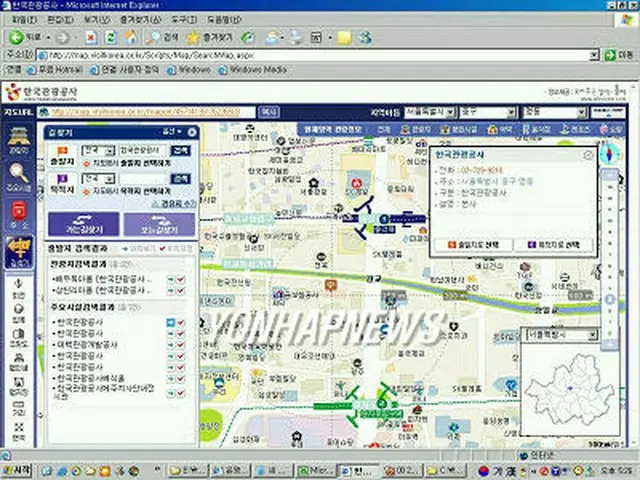Toggle red check on last result row

click(180, 393)
